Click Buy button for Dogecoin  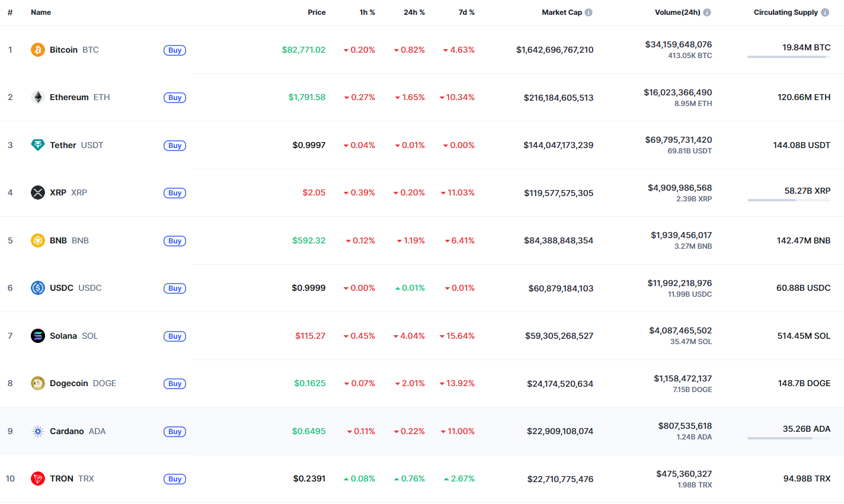(175, 384)
